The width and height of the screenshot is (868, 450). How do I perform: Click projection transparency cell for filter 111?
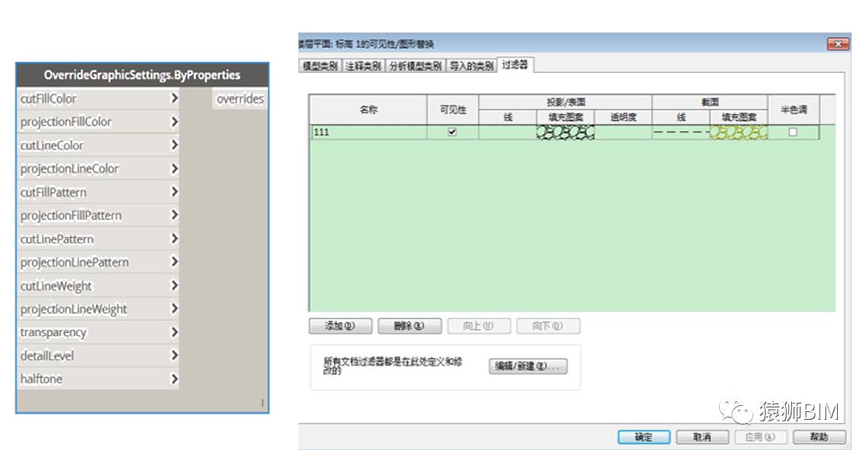pyautogui.click(x=623, y=132)
